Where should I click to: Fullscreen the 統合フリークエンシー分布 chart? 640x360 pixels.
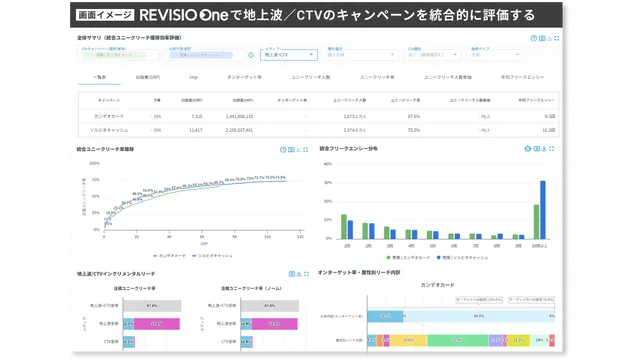[551, 149]
